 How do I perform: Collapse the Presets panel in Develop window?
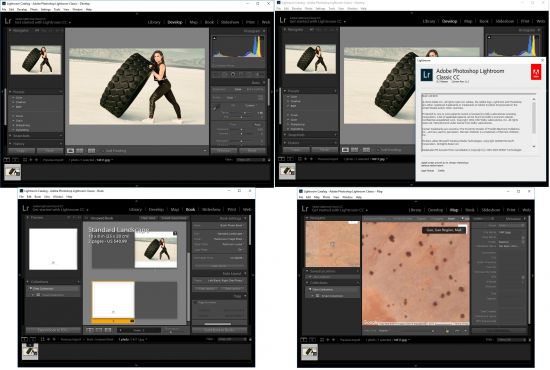[x=10, y=92]
